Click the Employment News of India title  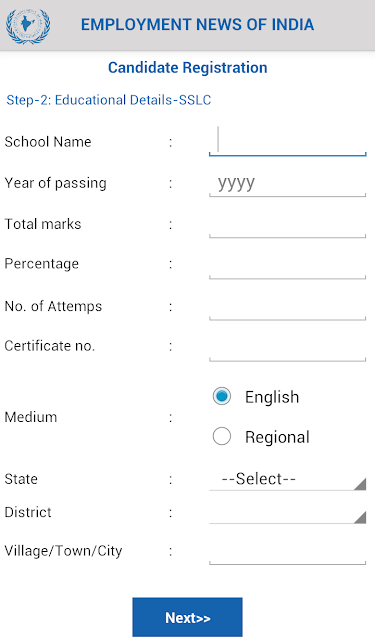[197, 24]
